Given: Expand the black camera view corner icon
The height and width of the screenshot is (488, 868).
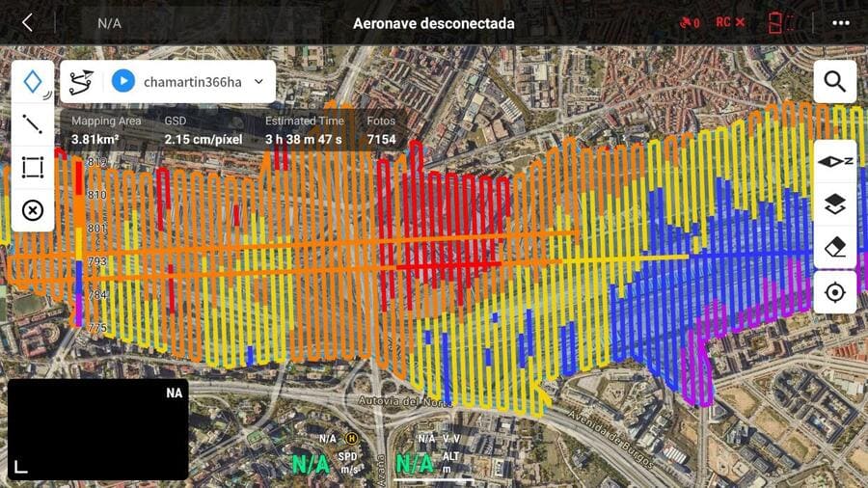Looking at the screenshot, I should (x=20, y=467).
